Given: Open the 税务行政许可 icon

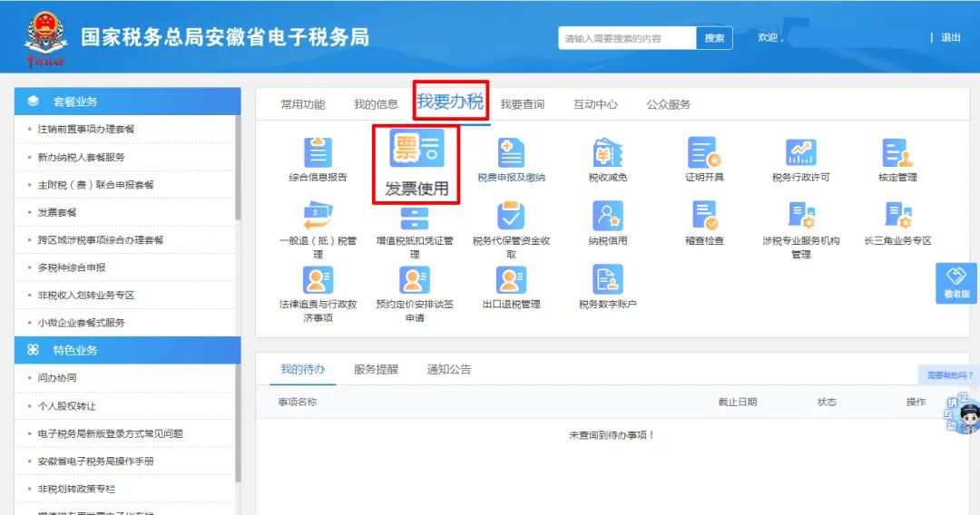Looking at the screenshot, I should (800, 153).
